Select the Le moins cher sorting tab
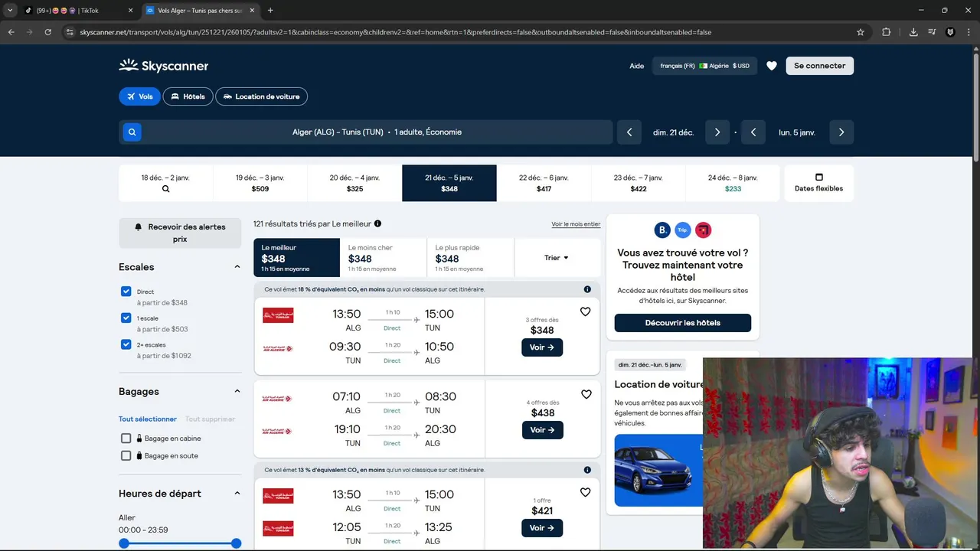Screen dimensions: 980x551 384,258
